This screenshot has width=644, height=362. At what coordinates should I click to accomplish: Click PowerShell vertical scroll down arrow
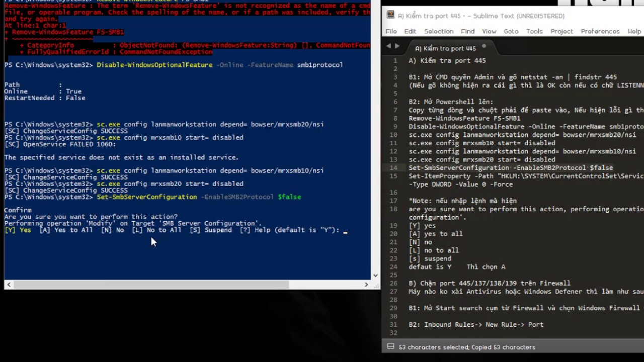[375, 276]
